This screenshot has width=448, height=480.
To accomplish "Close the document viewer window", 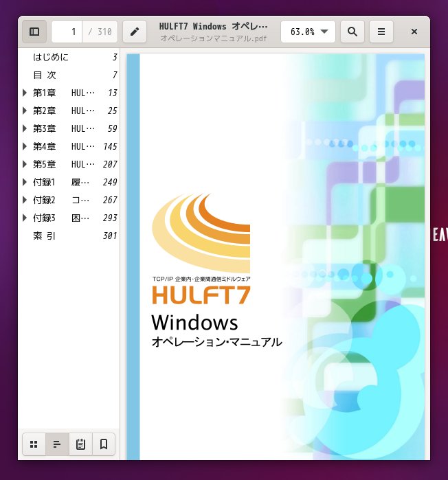I will 414,32.
